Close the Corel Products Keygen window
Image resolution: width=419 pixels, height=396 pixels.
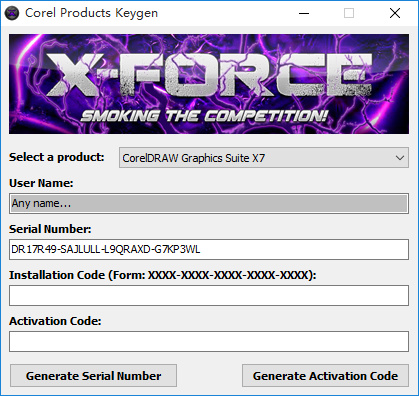(395, 13)
